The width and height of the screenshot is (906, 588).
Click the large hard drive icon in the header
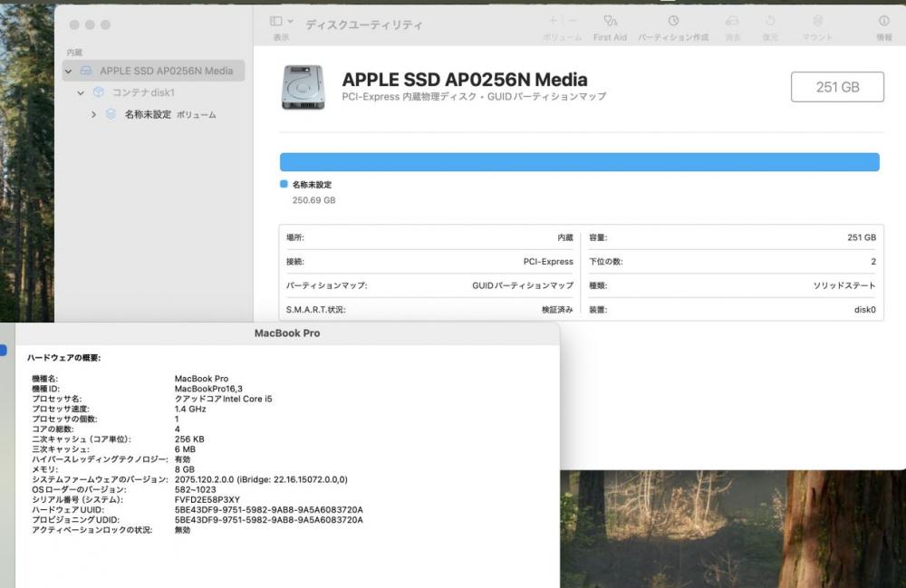click(x=304, y=87)
